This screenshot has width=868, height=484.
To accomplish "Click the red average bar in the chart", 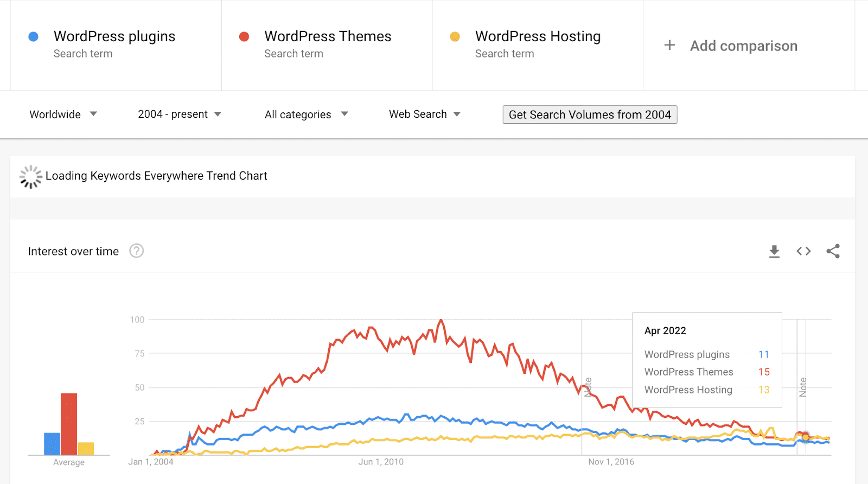I will (x=69, y=424).
